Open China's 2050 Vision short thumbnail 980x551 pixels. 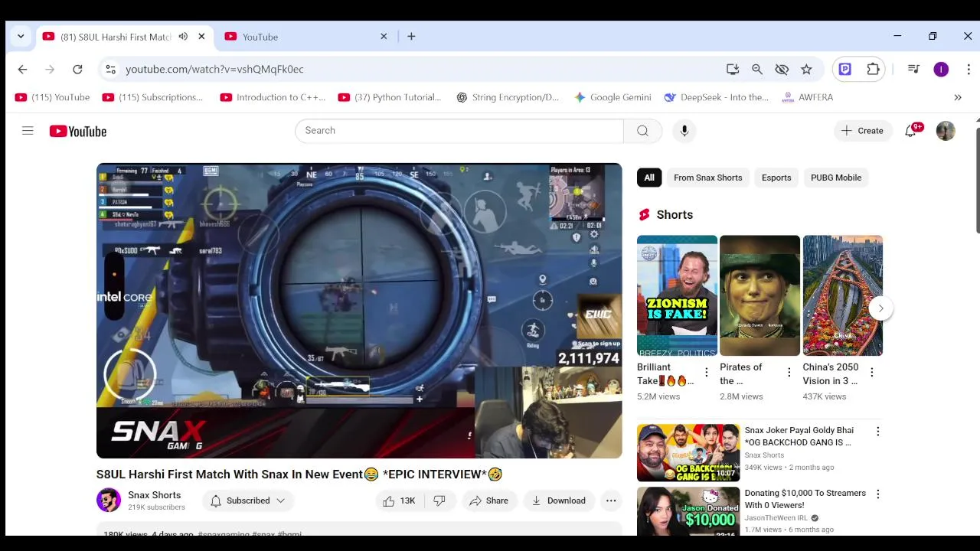click(x=842, y=295)
